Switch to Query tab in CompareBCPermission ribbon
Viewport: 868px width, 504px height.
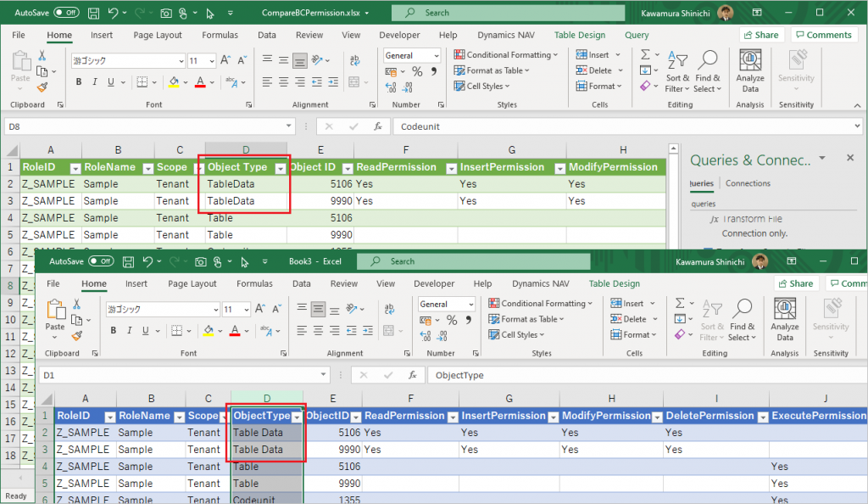coord(637,35)
